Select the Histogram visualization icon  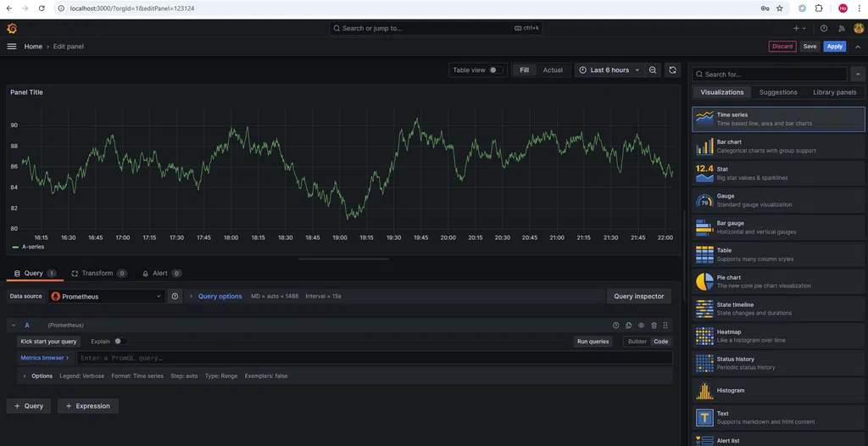point(704,391)
